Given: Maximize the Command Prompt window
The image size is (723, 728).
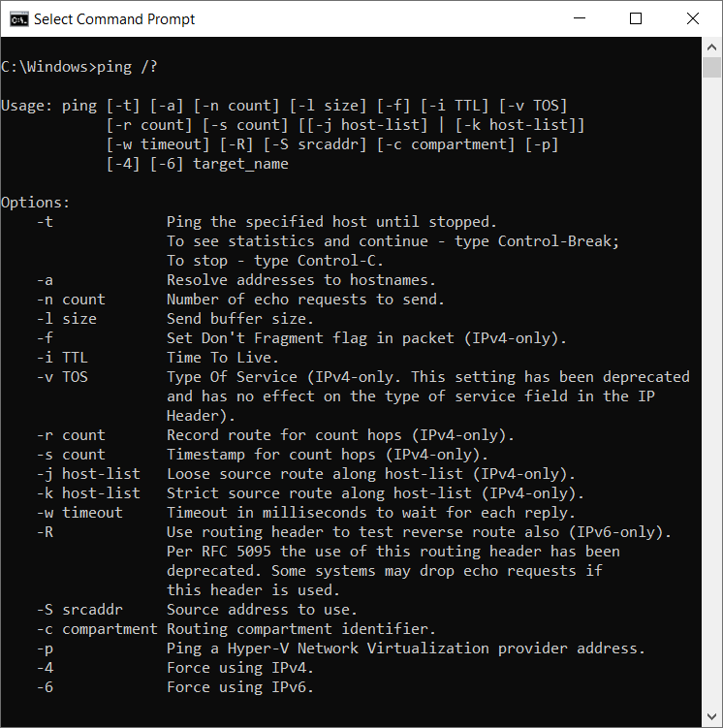Looking at the screenshot, I should (x=636, y=18).
